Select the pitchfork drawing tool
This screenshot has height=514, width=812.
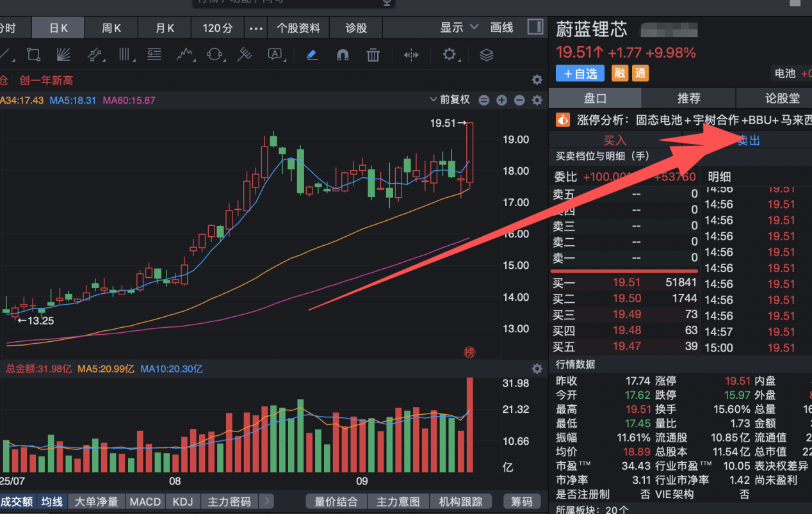pos(245,54)
